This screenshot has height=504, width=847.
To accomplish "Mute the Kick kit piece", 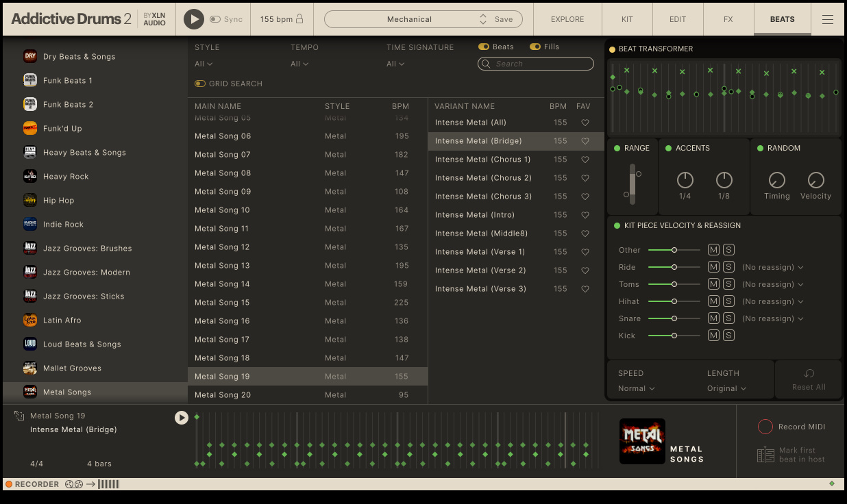I will click(713, 336).
